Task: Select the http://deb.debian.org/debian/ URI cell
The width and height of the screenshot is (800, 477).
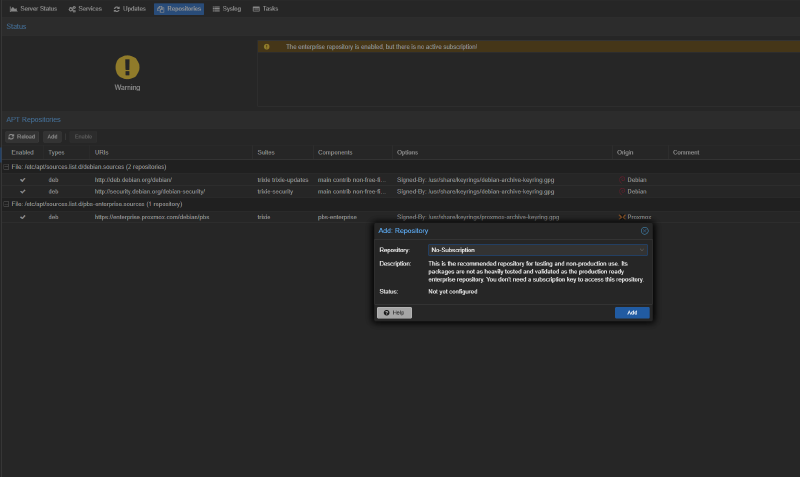Action: click(133, 180)
